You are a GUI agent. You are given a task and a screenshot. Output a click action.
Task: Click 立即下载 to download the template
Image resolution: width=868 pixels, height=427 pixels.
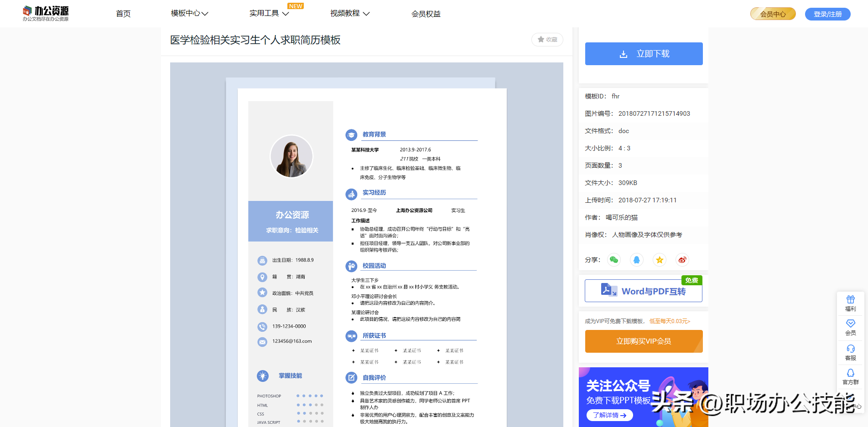pos(644,54)
